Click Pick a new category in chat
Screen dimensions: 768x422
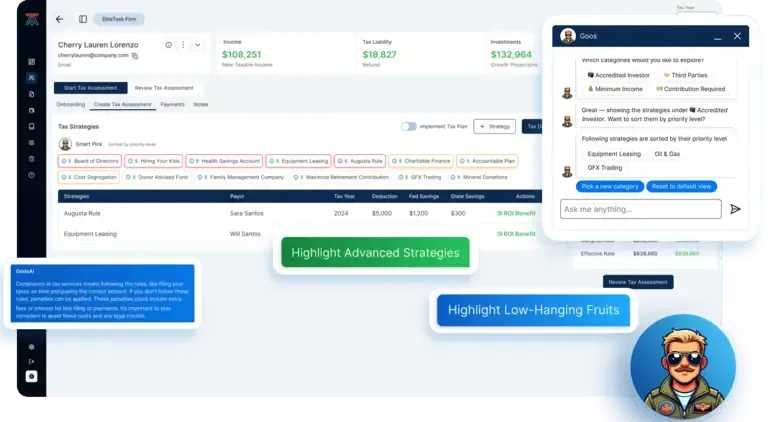pos(610,187)
